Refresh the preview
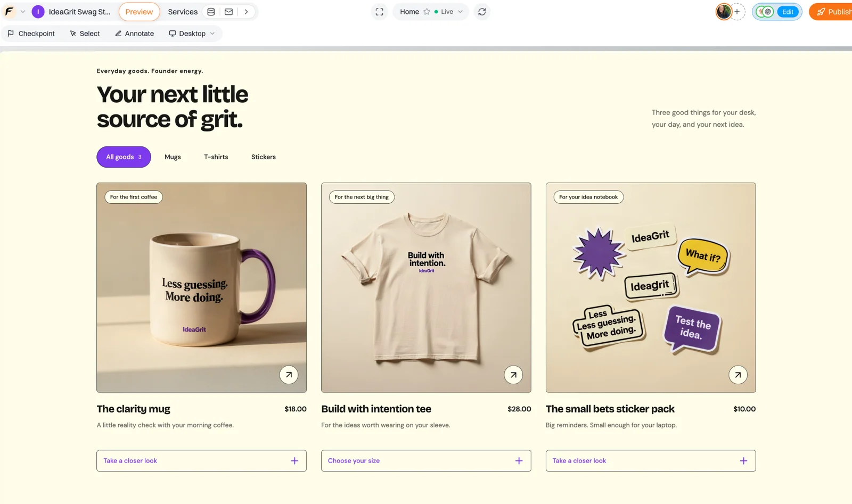Screen dimensions: 852x504 pos(482,12)
